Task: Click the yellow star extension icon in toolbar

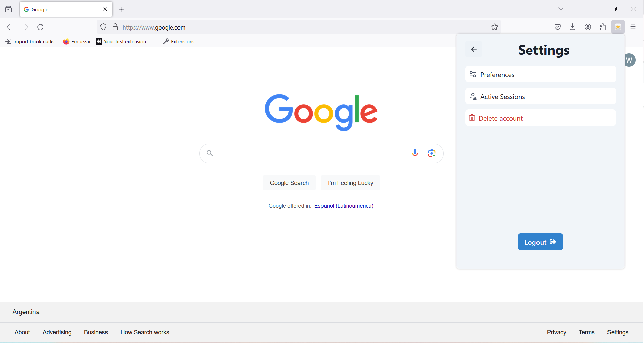Action: click(x=618, y=27)
